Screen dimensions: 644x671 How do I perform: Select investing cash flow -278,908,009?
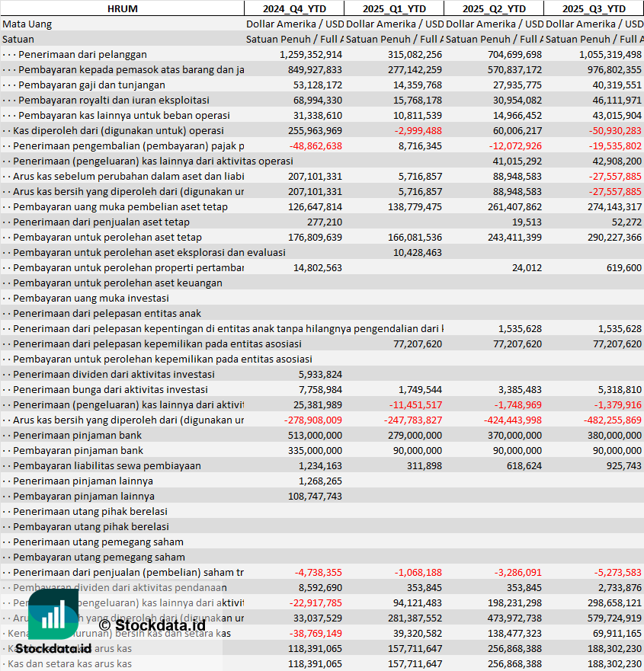[x=313, y=420]
